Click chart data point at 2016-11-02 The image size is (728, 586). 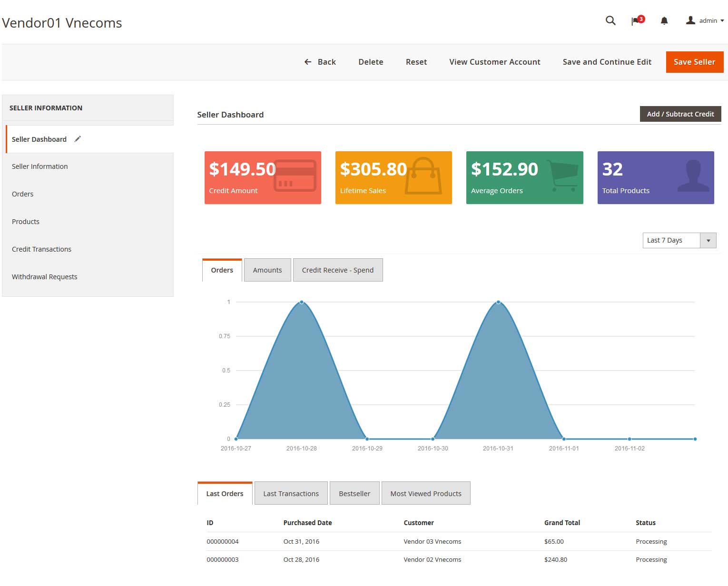[630, 439]
